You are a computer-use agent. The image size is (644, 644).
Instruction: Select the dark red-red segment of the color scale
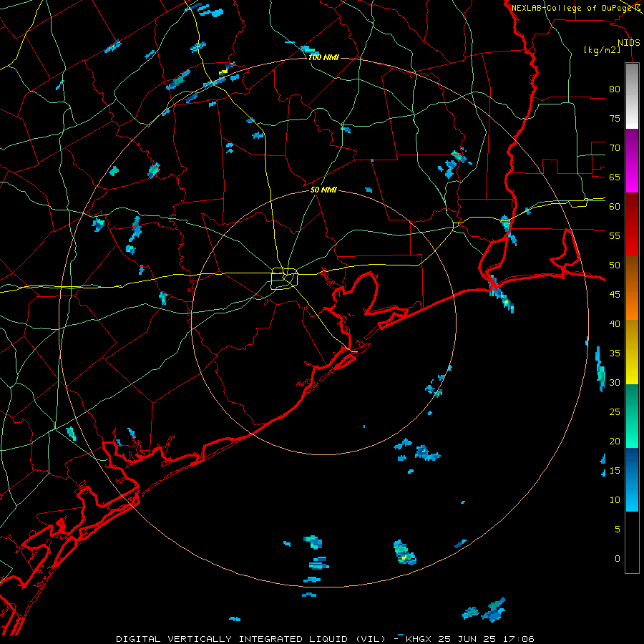(632, 224)
